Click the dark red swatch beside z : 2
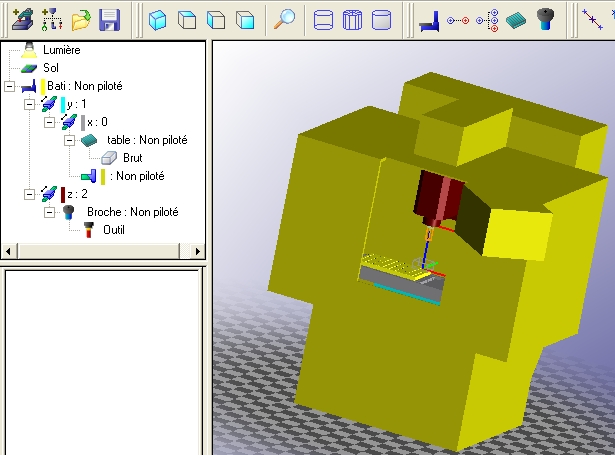The height and width of the screenshot is (455, 615). [x=63, y=195]
